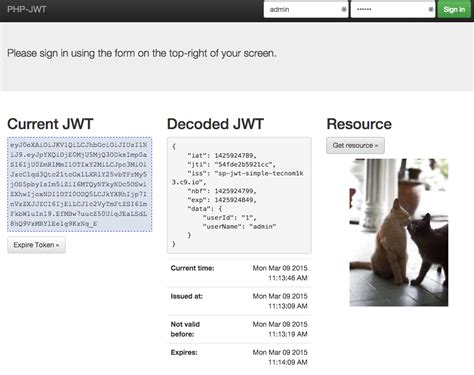Click the "userName": "admin" line
This screenshot has width=474, height=375.
pos(239,226)
